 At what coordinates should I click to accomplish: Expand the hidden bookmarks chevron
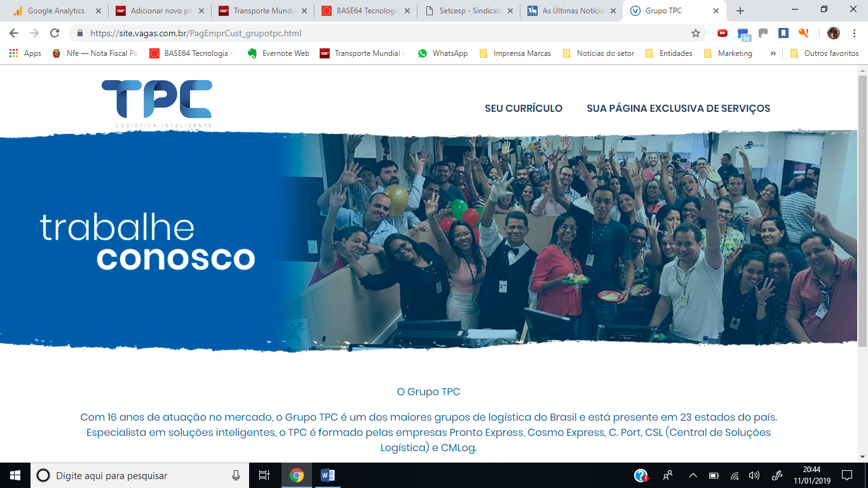(x=773, y=53)
